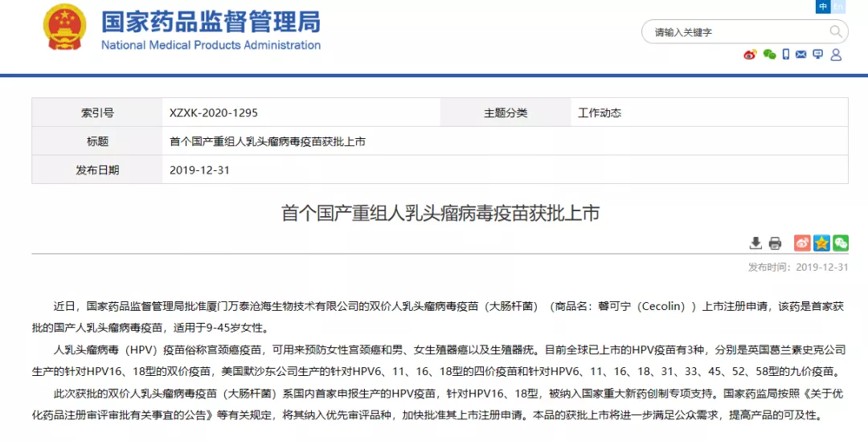The image size is (868, 441).
Task: Click the 发布时间：2019-12-31 line
Action: pos(798,267)
